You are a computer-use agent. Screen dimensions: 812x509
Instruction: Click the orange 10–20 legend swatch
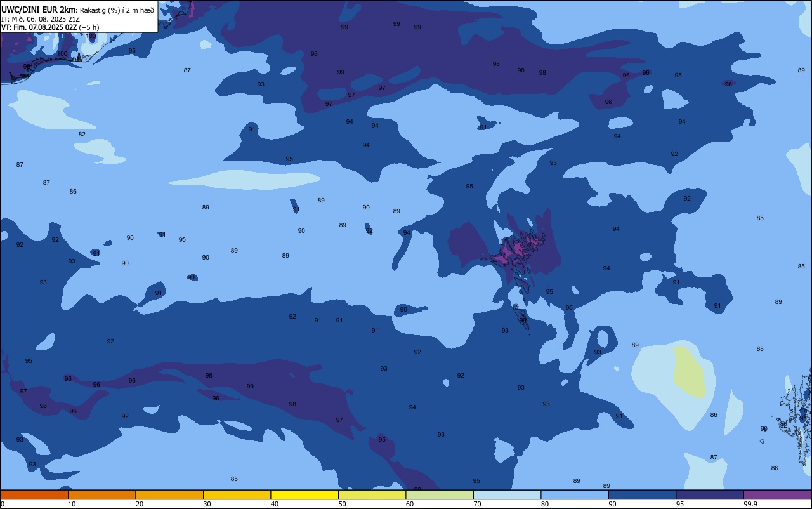pyautogui.click(x=101, y=494)
